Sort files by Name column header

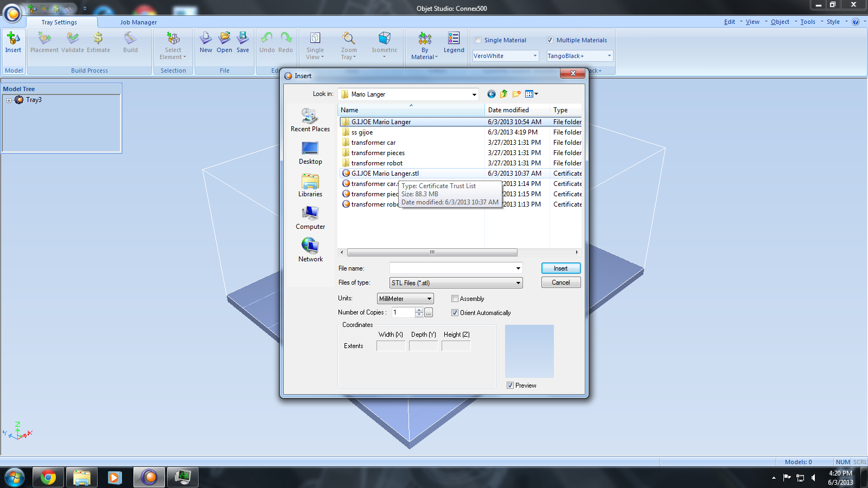click(411, 110)
